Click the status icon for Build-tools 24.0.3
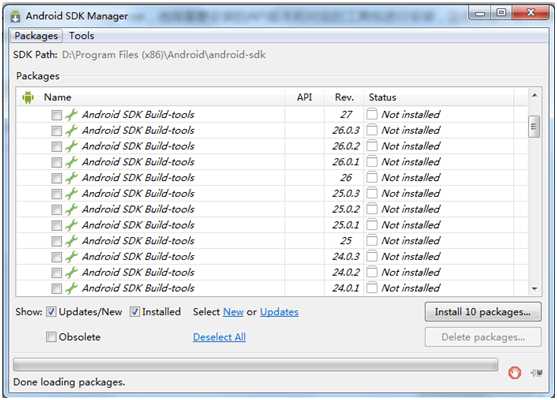 (x=372, y=256)
